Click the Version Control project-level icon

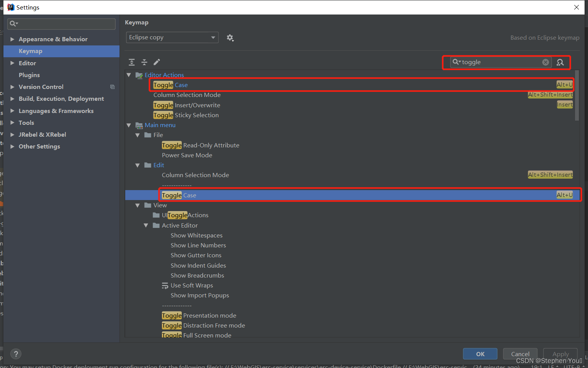(x=112, y=87)
